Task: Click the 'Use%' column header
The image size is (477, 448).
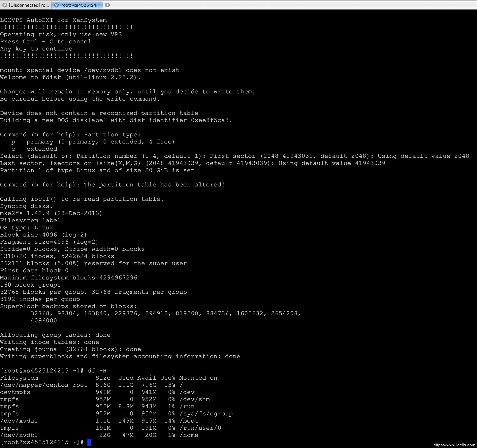Action: pos(168,378)
